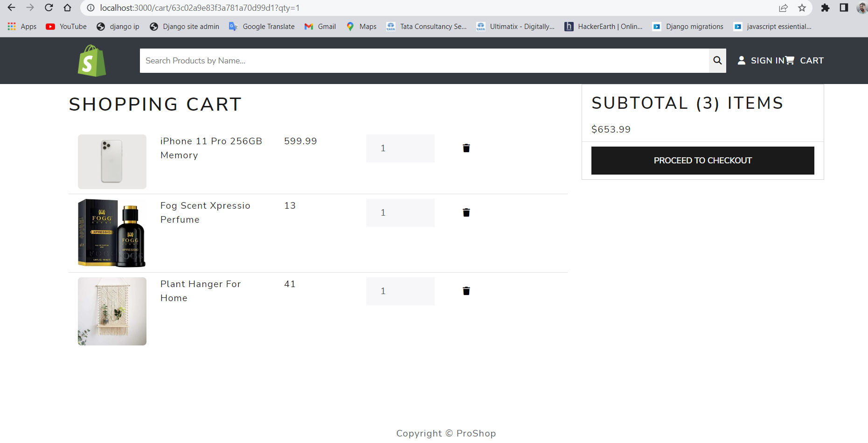Delete Fog Scent Xpressio Perfume via trash icon
868x443 pixels.
tap(466, 212)
